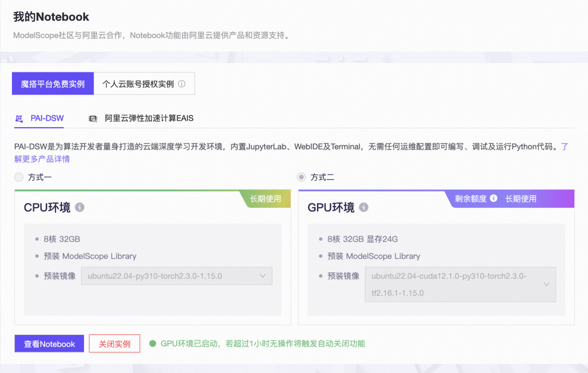Click the info icon next to CPU环境
The width and height of the screenshot is (588, 373).
(x=79, y=207)
